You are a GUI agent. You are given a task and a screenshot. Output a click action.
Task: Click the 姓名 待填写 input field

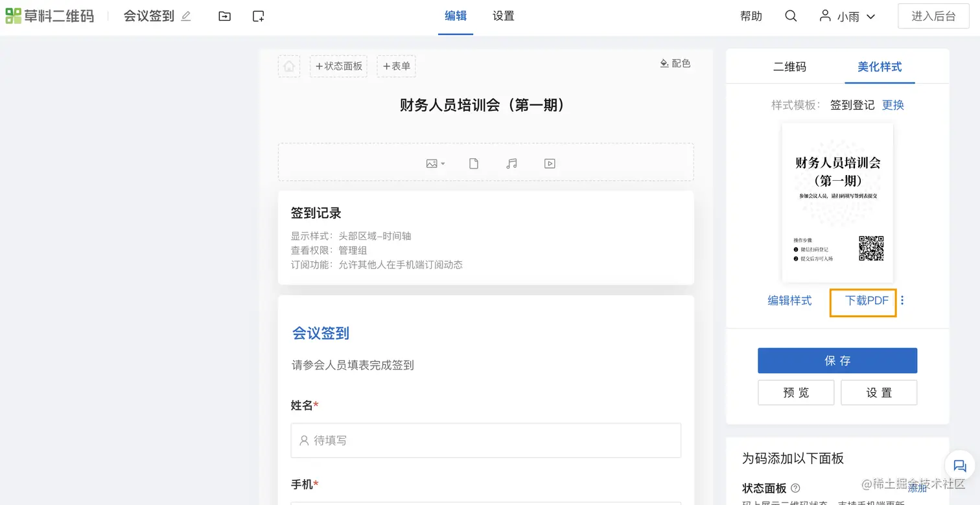pyautogui.click(x=486, y=440)
